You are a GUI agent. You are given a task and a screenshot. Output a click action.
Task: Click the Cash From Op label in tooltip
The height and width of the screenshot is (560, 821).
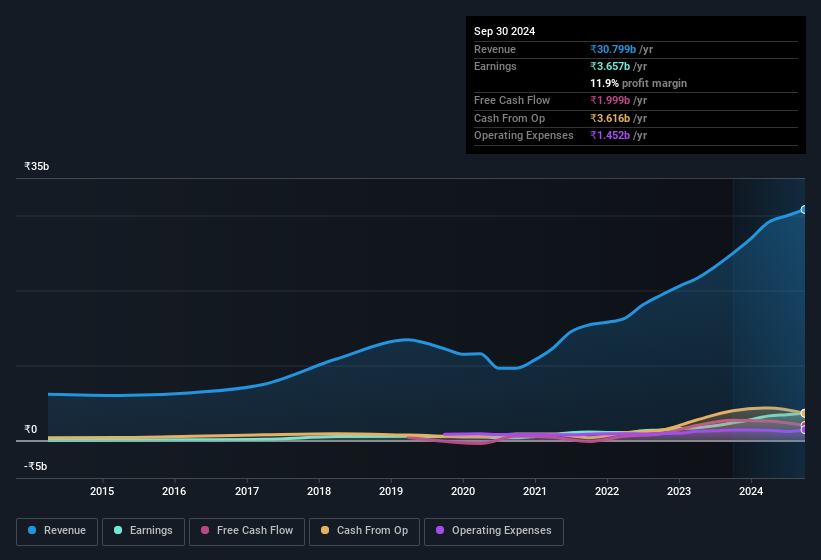(x=509, y=118)
